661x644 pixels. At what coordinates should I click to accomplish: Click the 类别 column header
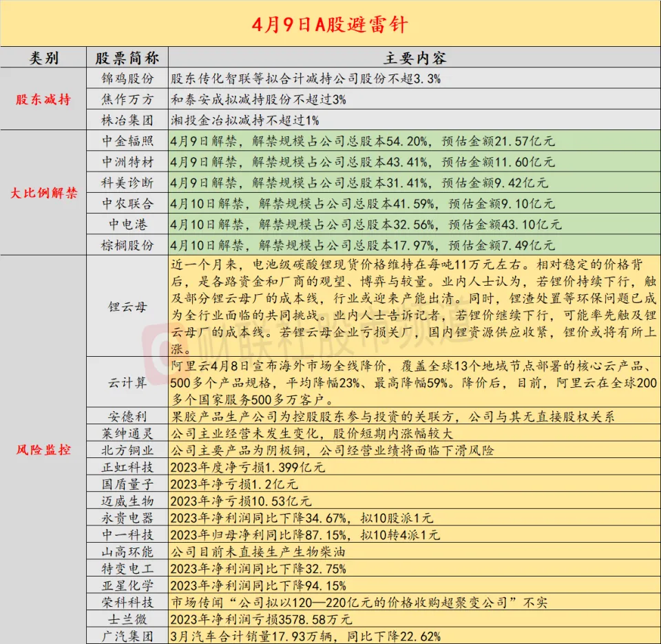pos(43,58)
